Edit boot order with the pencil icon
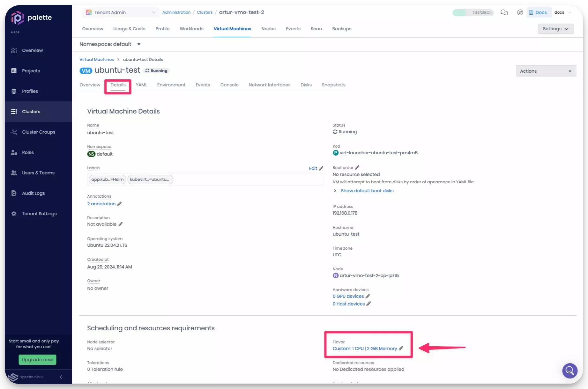 (357, 167)
